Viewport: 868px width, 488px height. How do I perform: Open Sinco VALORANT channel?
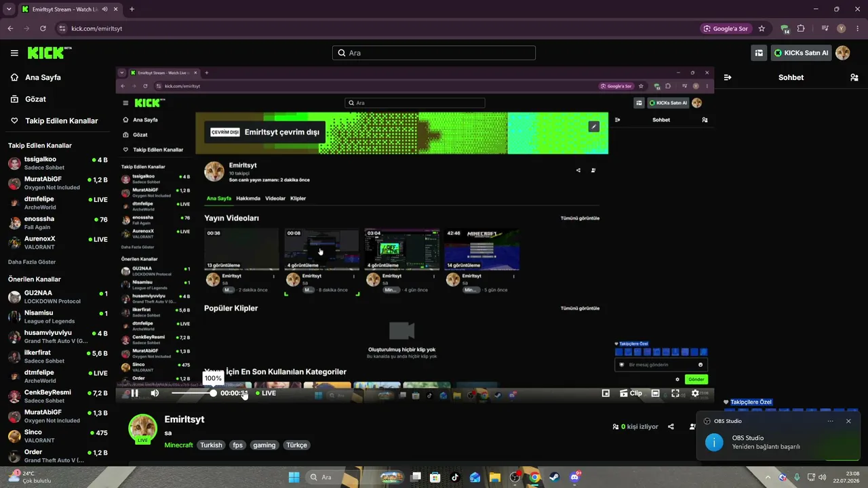coord(58,436)
